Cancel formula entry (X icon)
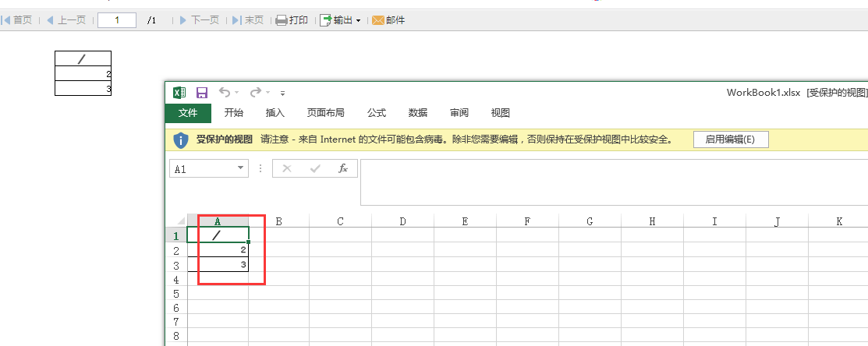Image resolution: width=868 pixels, height=346 pixels. (287, 168)
